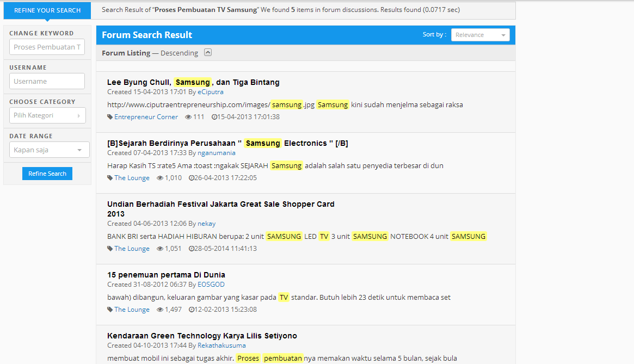This screenshot has width=634, height=364.
Task: Visit user profile EOSGOD
Action: click(211, 285)
